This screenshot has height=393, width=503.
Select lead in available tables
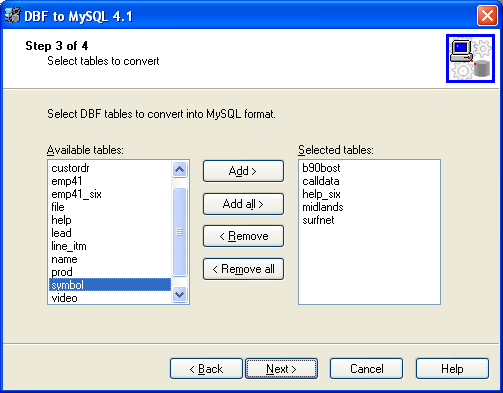click(110, 233)
